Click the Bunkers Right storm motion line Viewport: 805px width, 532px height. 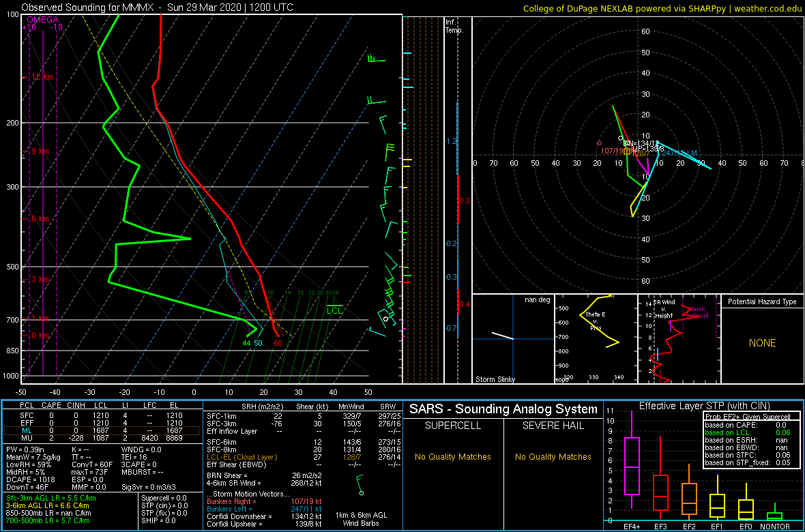[265, 501]
